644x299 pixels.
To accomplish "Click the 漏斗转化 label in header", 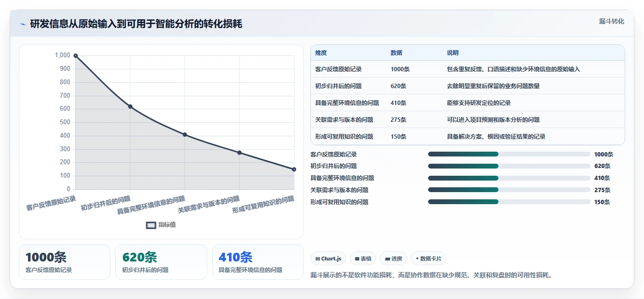I will coord(611,22).
